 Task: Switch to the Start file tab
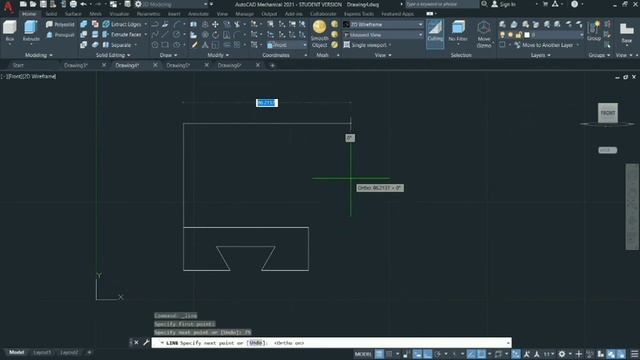(18, 65)
